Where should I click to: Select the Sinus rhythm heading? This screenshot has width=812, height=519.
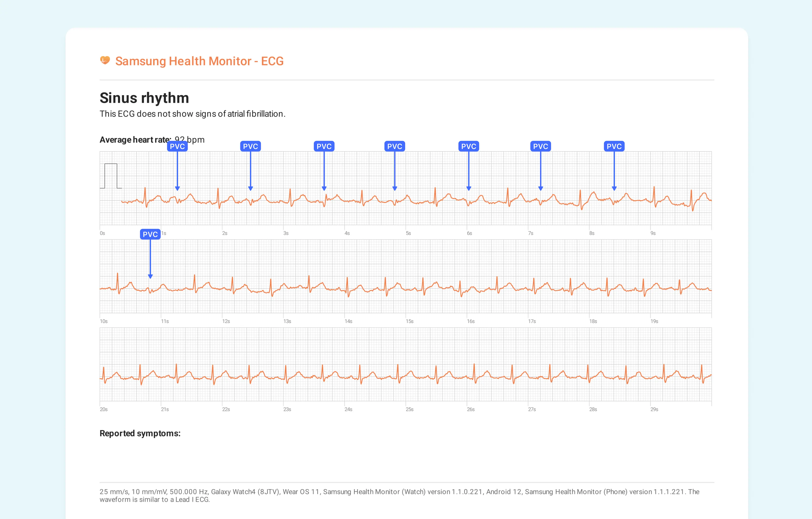144,98
